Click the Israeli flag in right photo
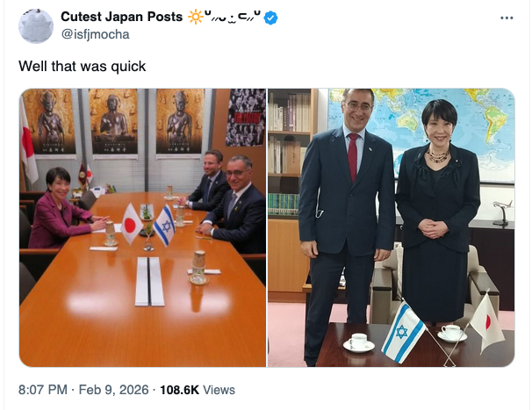Screen dimensions: 532x410 pyautogui.click(x=403, y=332)
